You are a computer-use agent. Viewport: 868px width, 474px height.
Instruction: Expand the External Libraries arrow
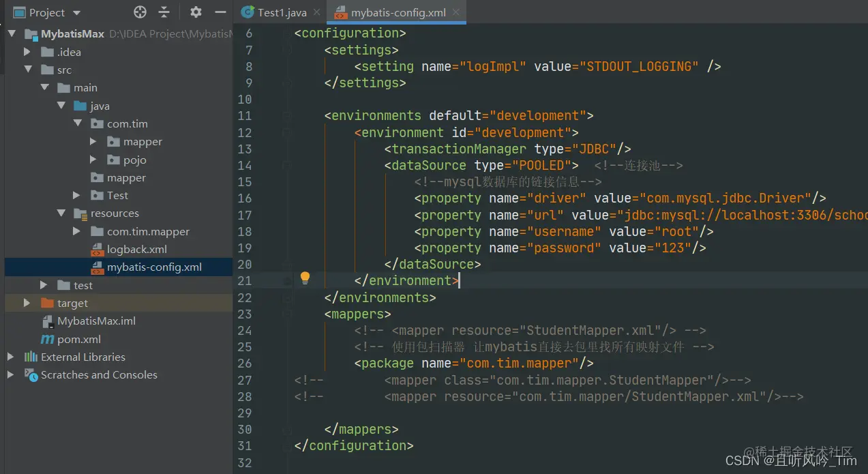[x=11, y=357]
